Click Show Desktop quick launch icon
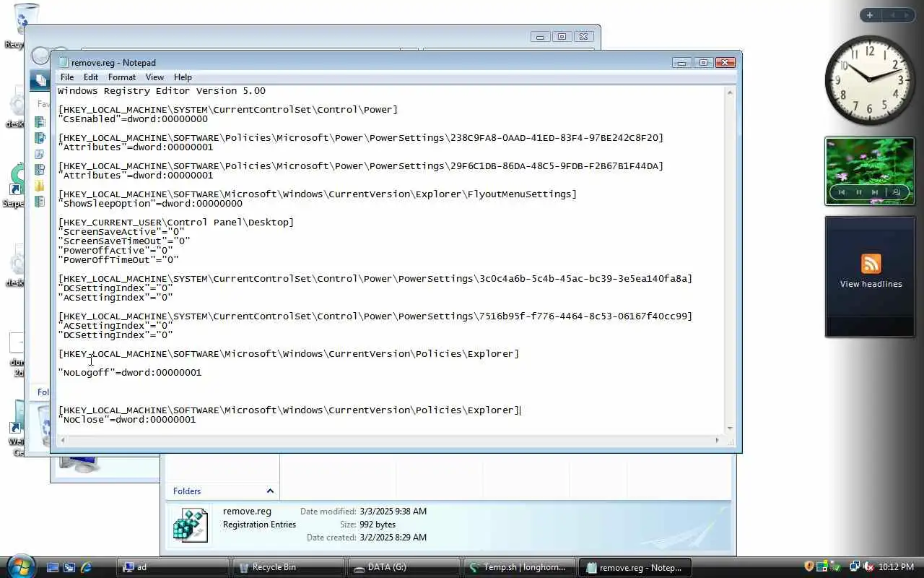 pos(53,567)
